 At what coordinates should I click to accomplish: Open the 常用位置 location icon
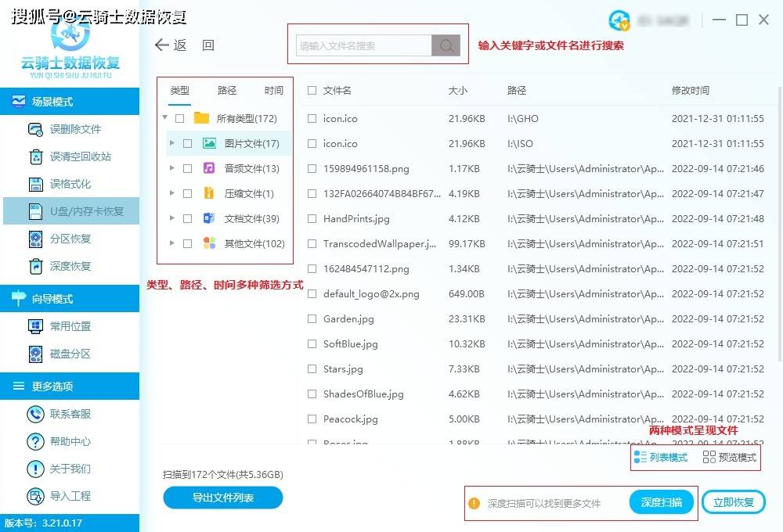click(x=35, y=326)
